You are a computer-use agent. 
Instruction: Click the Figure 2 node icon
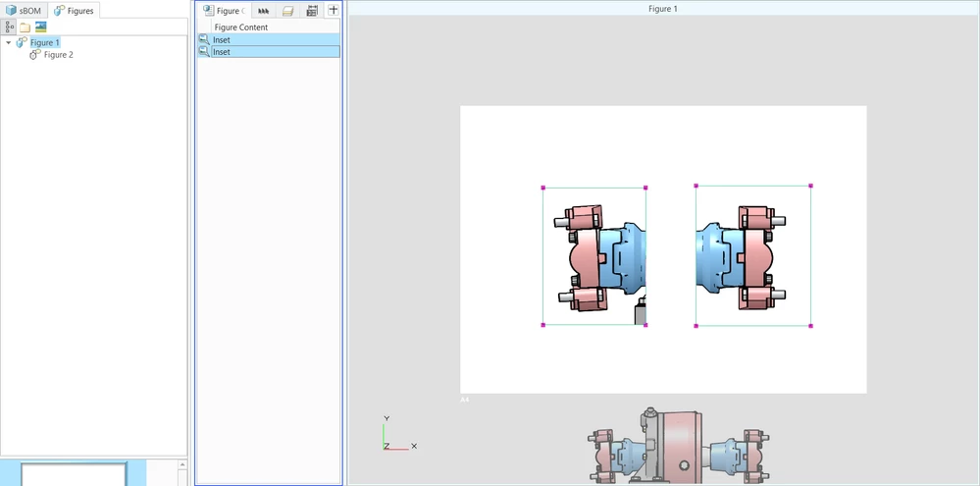click(35, 55)
